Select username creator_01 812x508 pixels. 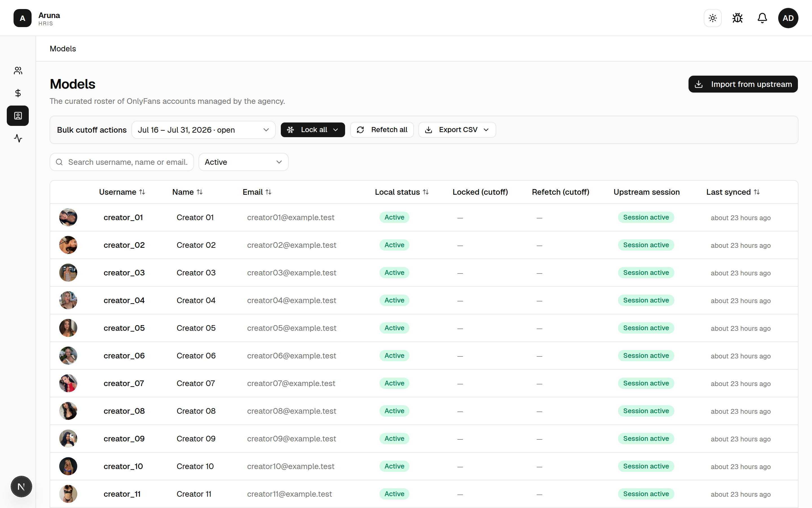[123, 217]
